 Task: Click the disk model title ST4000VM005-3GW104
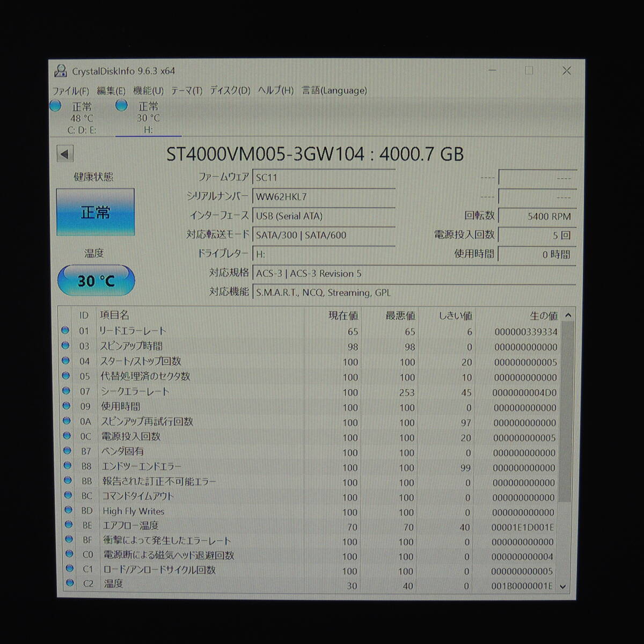(265, 155)
